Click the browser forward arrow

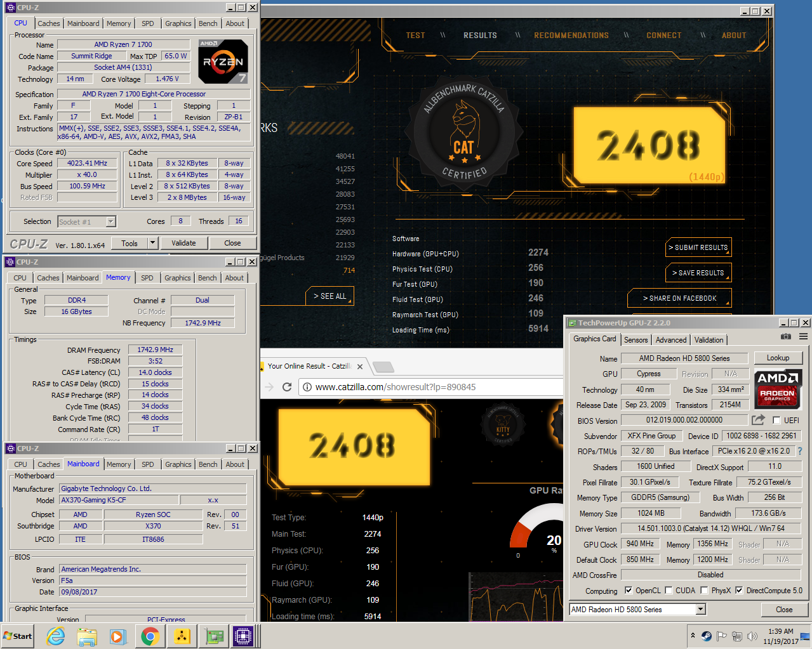point(269,387)
